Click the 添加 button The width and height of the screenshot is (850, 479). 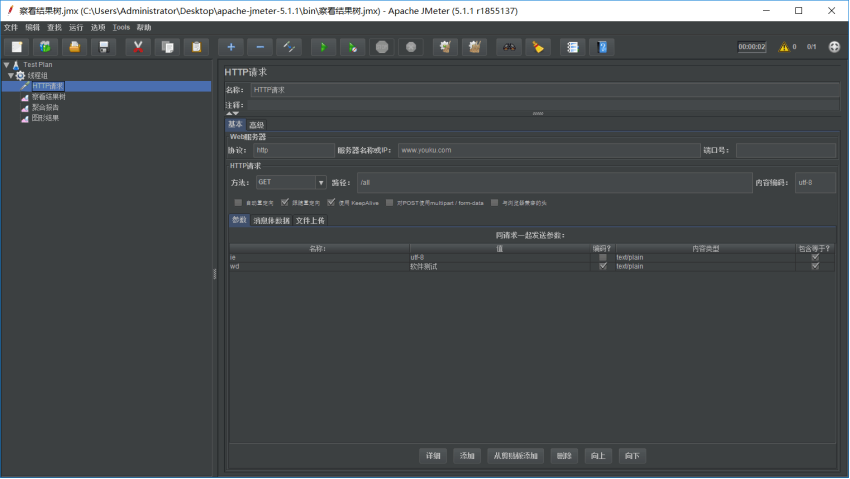[467, 456]
